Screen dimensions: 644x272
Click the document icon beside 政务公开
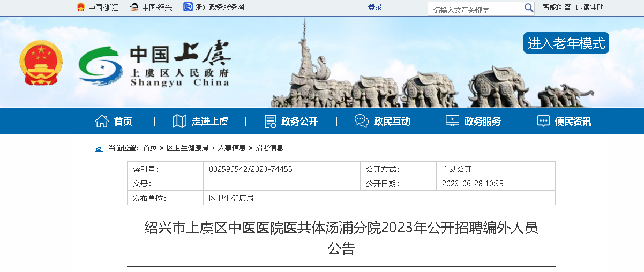coord(270,121)
